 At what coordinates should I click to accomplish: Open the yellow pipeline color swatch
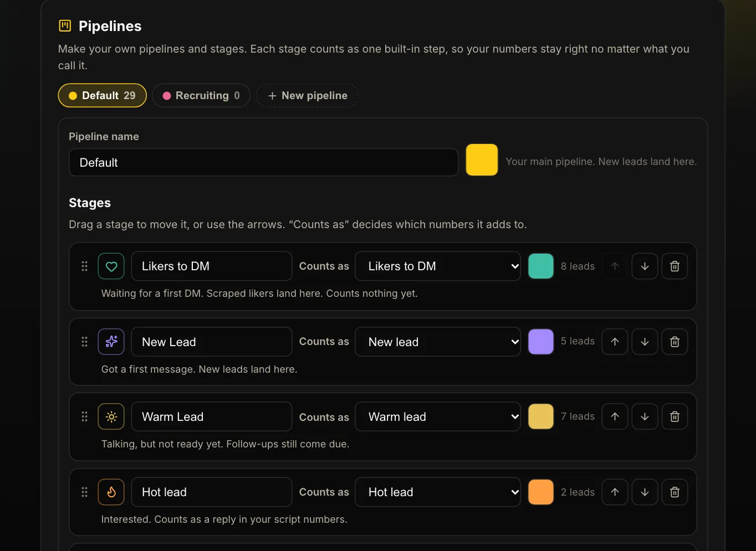[482, 160]
